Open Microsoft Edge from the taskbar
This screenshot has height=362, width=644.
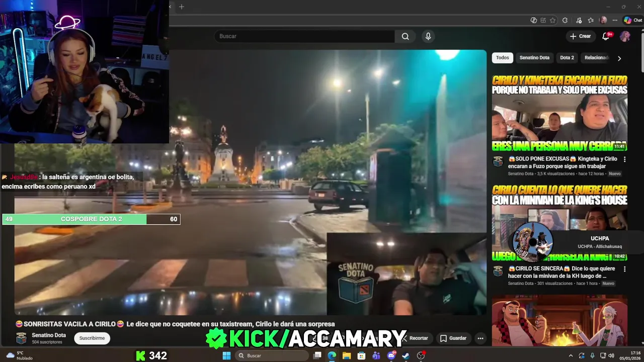[x=332, y=355]
